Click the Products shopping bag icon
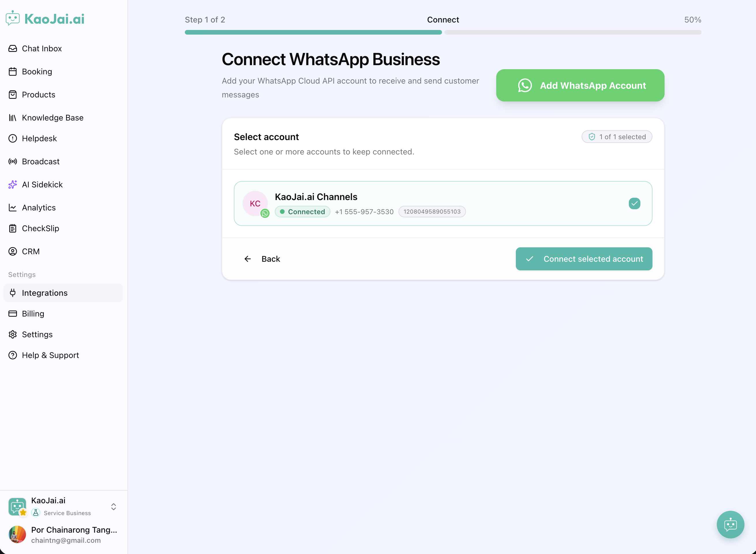The image size is (756, 554). pyautogui.click(x=13, y=95)
